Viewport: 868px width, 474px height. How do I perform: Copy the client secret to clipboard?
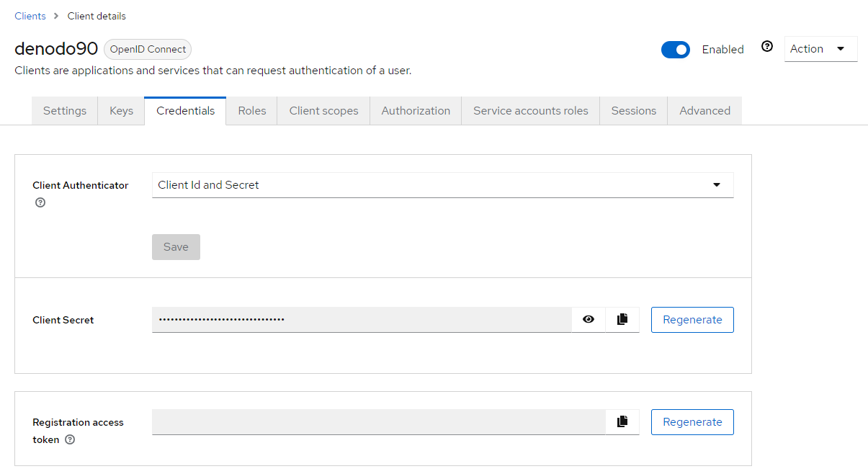622,320
